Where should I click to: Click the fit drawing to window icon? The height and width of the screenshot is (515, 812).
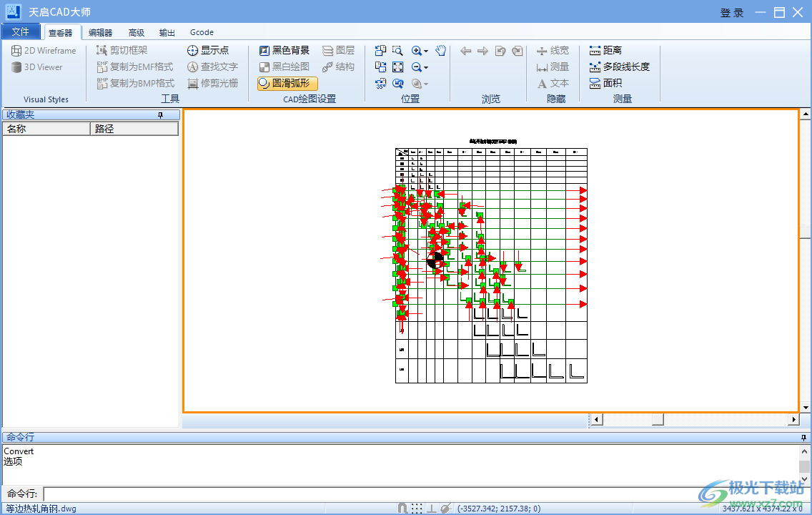pos(397,67)
